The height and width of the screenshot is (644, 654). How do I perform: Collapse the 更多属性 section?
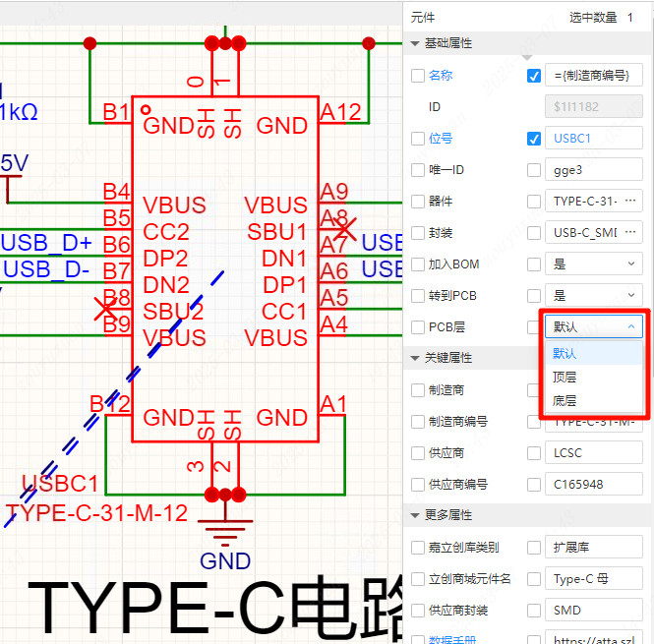tap(414, 515)
